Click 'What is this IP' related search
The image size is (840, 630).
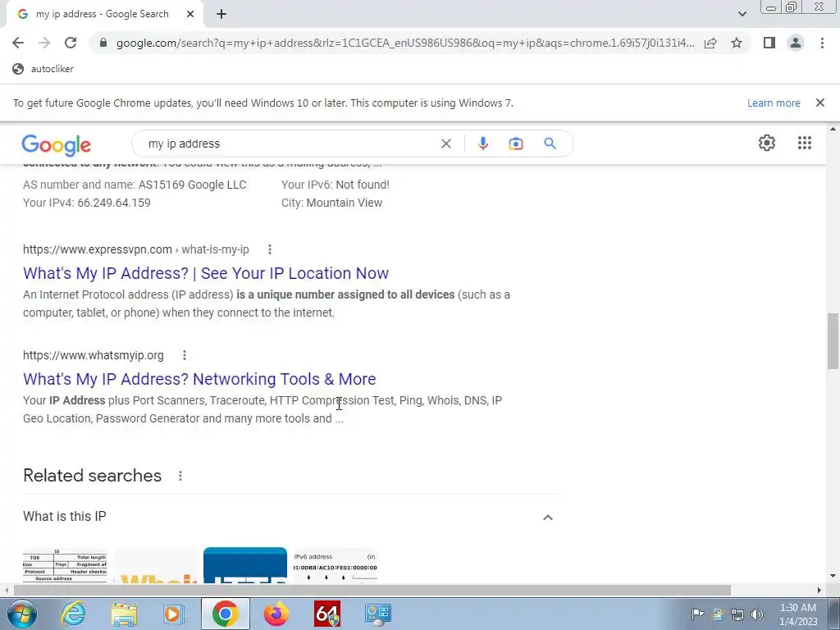(64, 517)
